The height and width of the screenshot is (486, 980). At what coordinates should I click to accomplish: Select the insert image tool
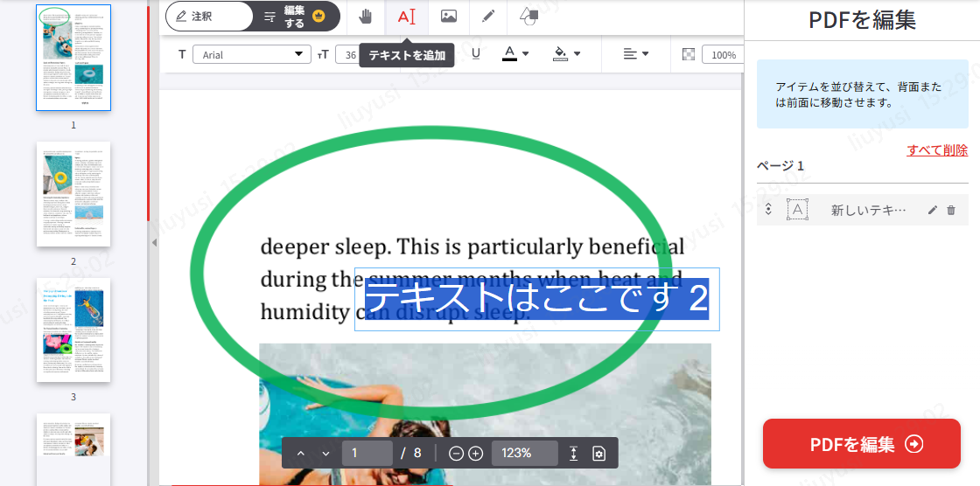pos(448,17)
